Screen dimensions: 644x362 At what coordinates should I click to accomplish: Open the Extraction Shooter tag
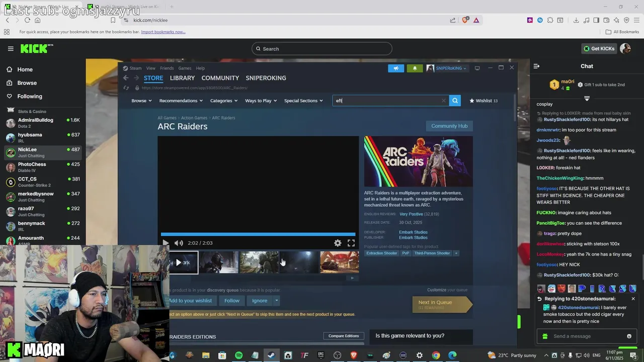(x=381, y=253)
